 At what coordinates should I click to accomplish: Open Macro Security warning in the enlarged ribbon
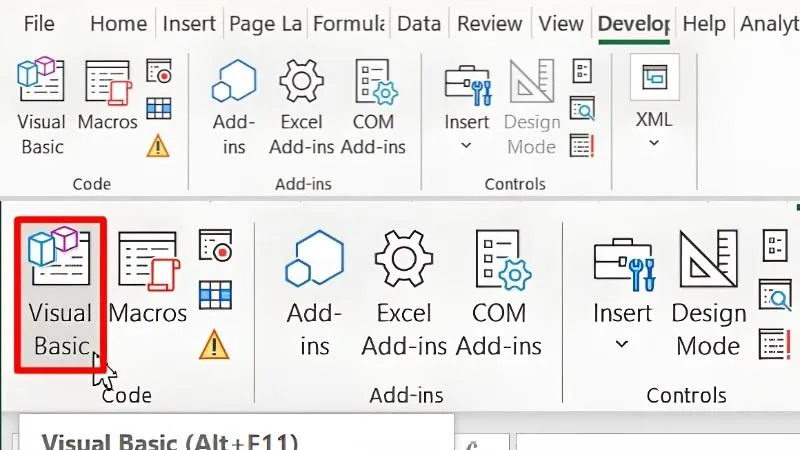click(x=214, y=344)
